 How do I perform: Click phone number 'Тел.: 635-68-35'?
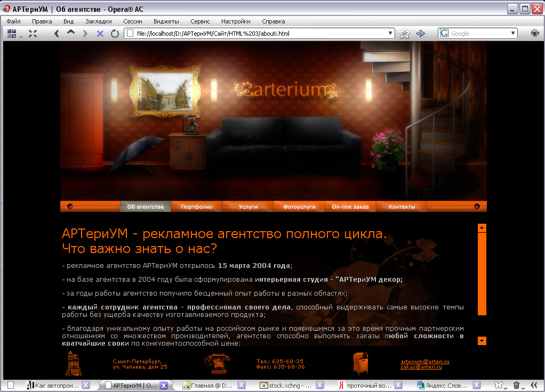pyautogui.click(x=280, y=362)
